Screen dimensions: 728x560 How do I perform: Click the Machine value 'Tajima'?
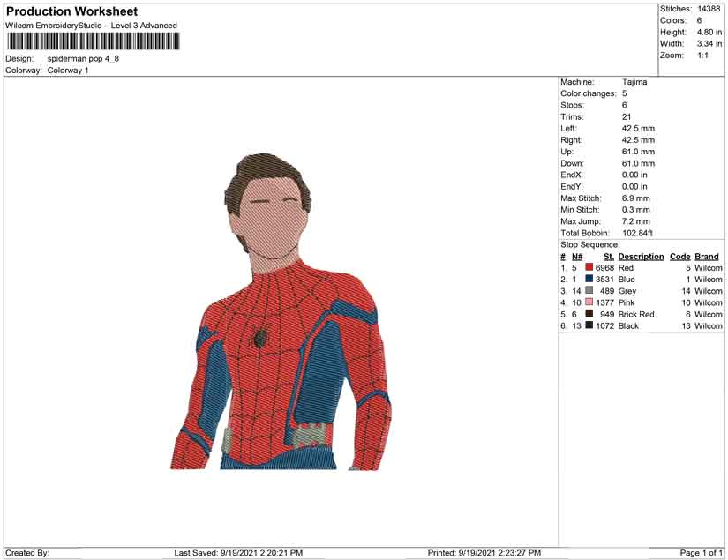[x=634, y=82]
